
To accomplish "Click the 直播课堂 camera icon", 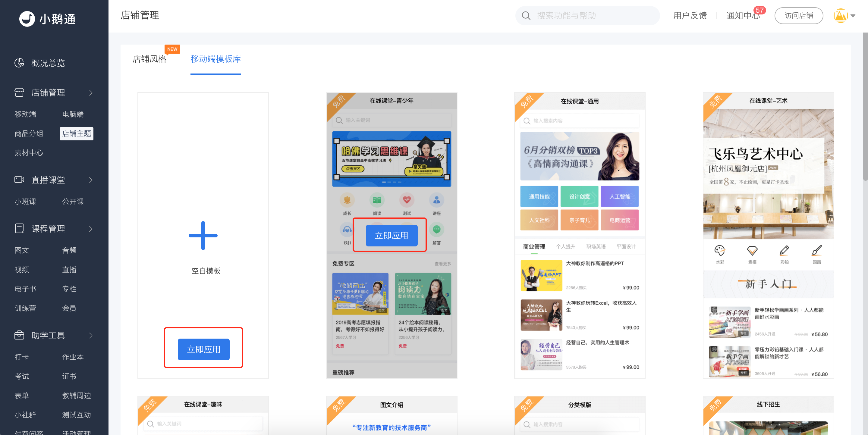I will point(19,180).
